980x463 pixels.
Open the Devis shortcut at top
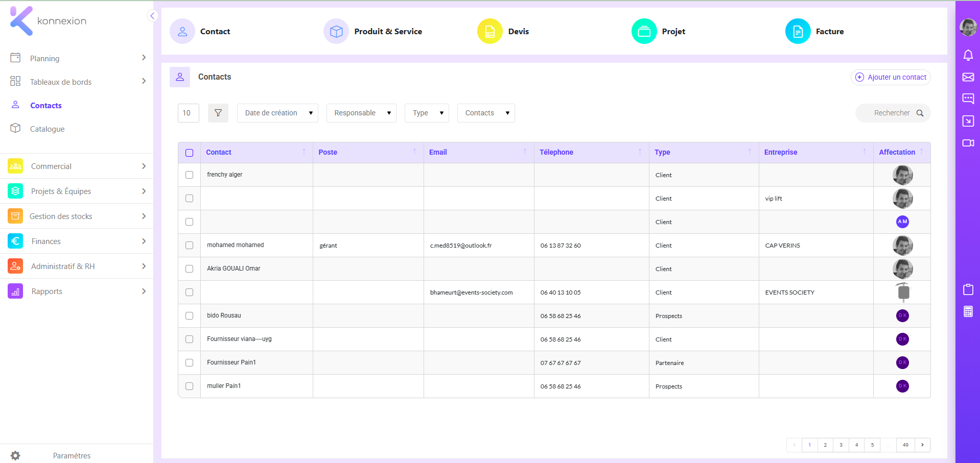[503, 31]
